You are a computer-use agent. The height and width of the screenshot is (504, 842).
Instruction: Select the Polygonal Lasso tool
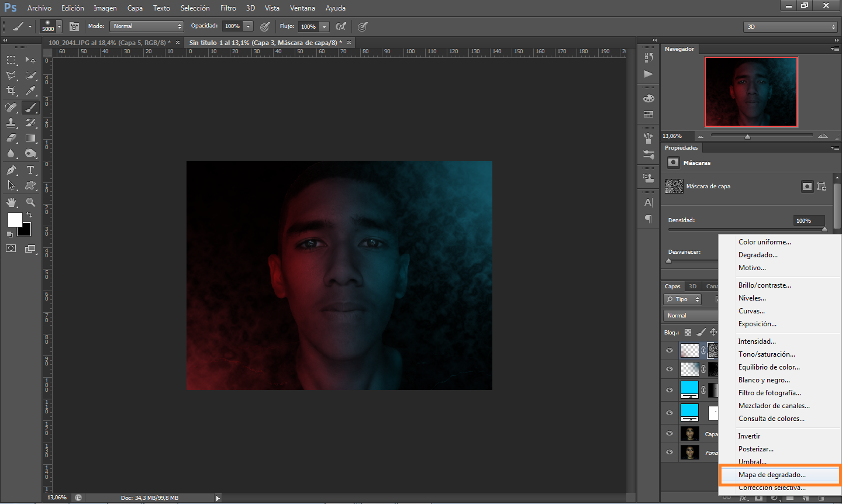click(x=11, y=75)
